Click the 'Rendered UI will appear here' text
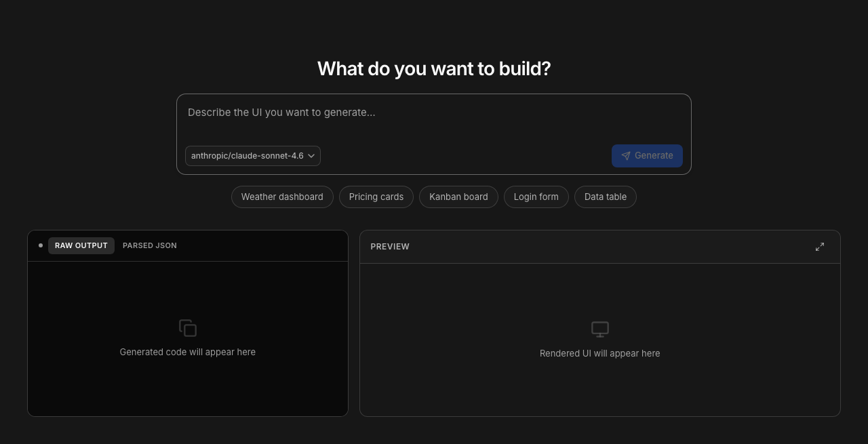 coord(600,353)
